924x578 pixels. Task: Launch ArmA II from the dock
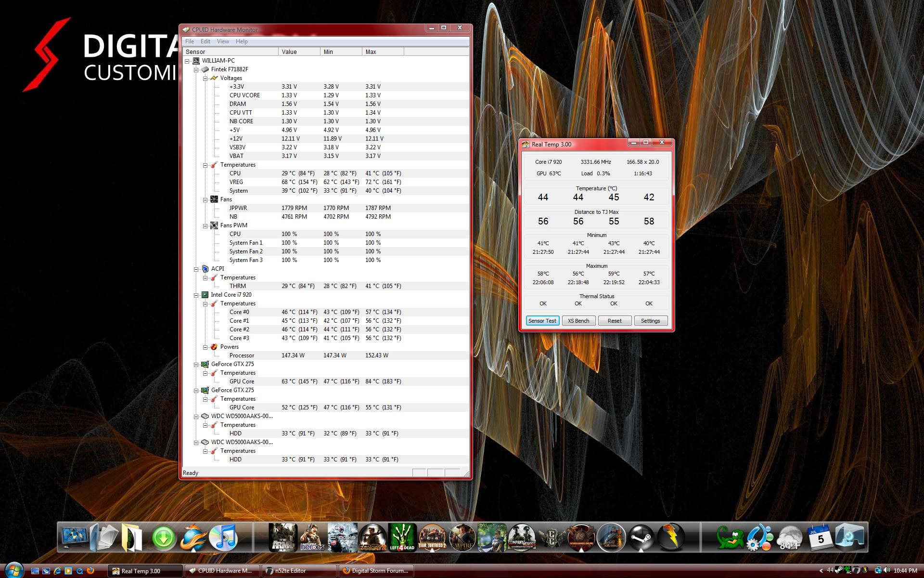282,537
